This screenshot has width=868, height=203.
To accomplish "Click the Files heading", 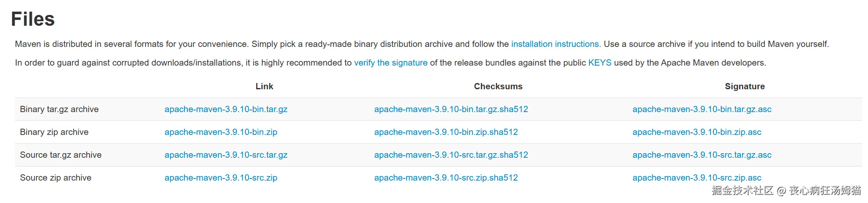I will pyautogui.click(x=33, y=19).
